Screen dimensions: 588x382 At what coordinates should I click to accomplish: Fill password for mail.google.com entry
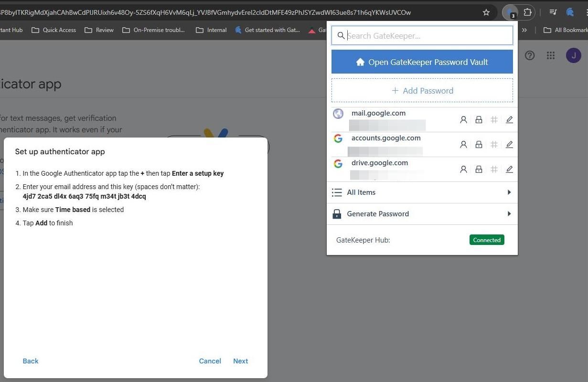tap(479, 120)
